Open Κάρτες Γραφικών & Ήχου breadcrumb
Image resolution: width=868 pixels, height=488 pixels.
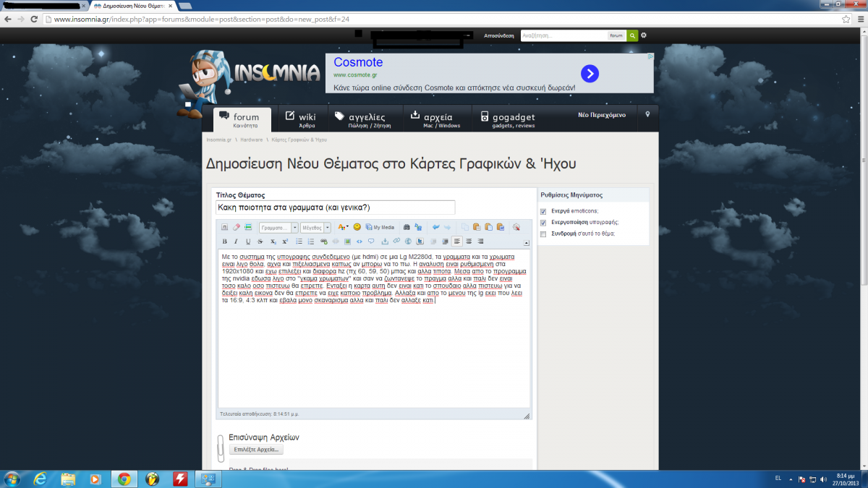pos(299,140)
